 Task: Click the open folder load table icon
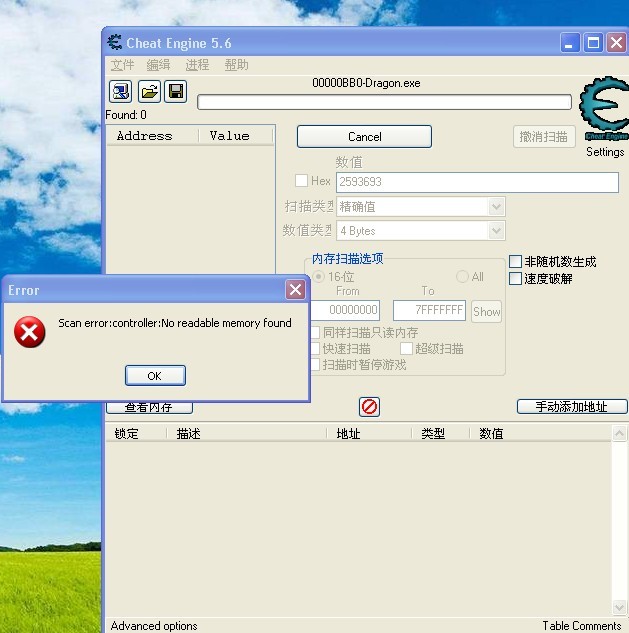pos(149,92)
